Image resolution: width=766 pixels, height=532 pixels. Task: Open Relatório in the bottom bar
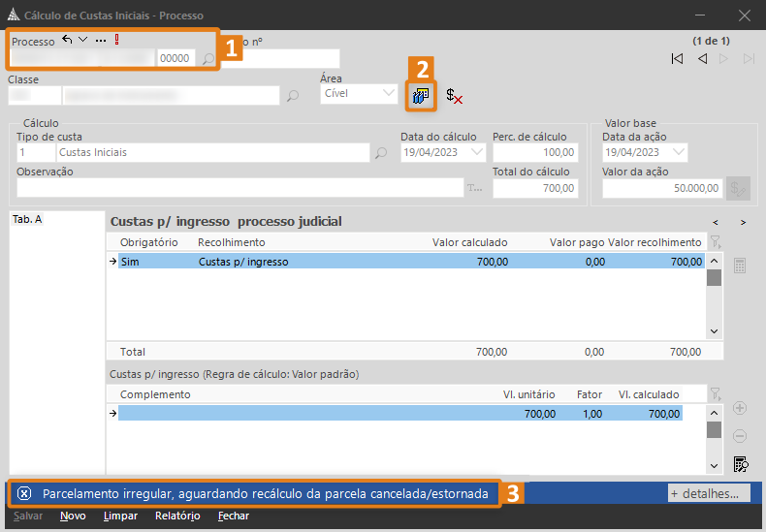point(177,516)
